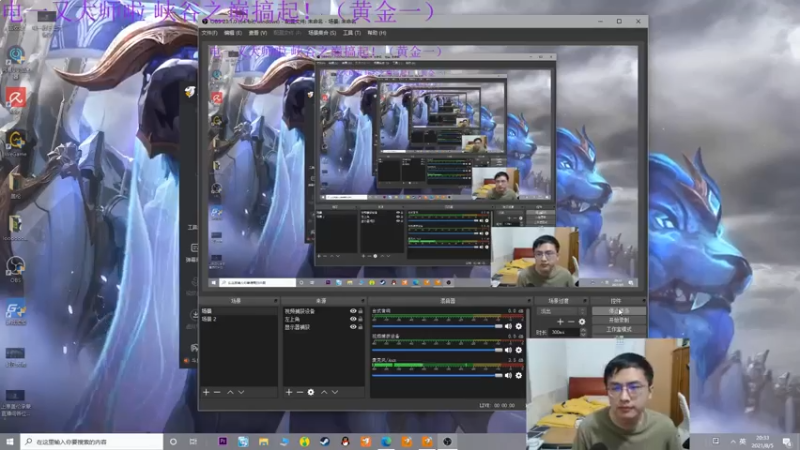This screenshot has height=450, width=800.
Task: Open Premiere Pro from the taskbar
Action: [222, 442]
